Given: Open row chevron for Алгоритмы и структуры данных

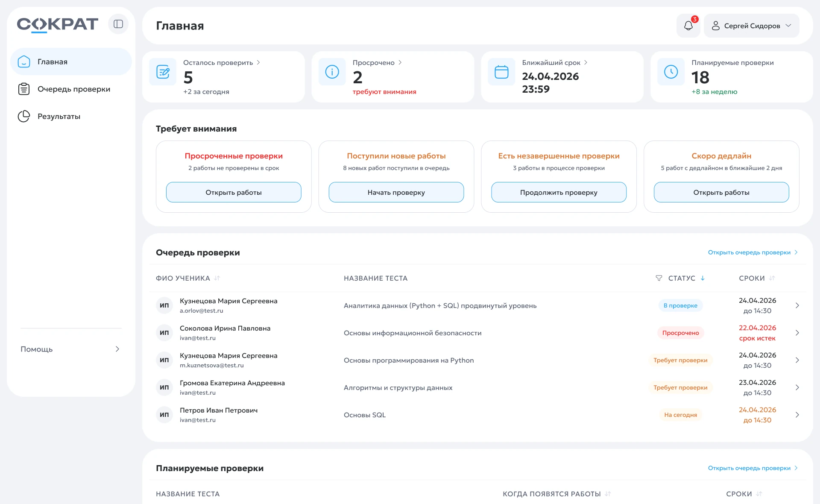Looking at the screenshot, I should pyautogui.click(x=797, y=387).
